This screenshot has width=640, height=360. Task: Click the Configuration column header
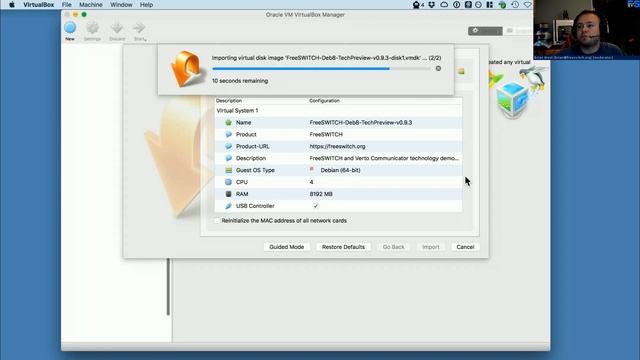(x=324, y=100)
